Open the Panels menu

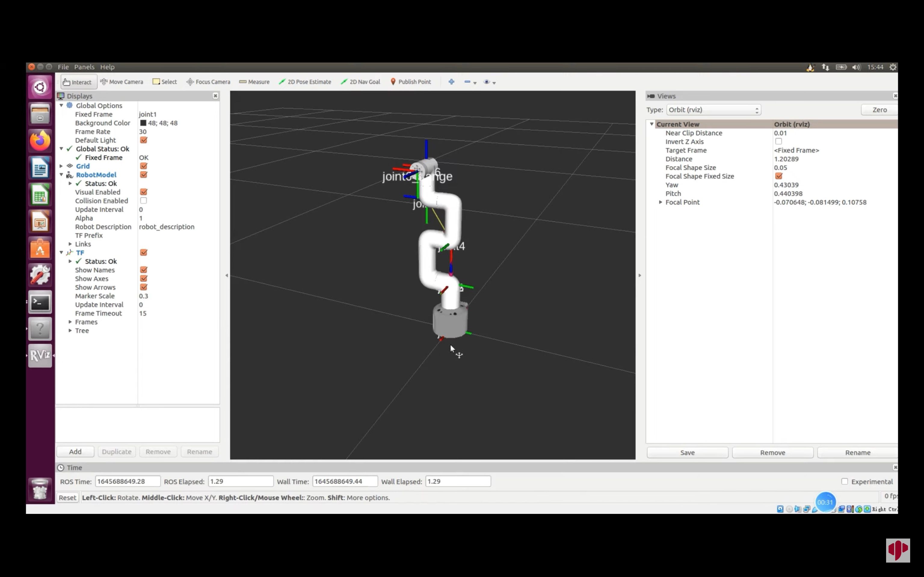coord(84,67)
